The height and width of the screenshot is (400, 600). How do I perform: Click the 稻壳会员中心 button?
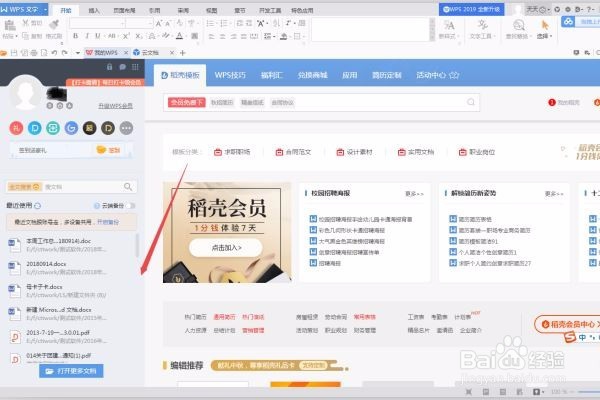coord(567,324)
